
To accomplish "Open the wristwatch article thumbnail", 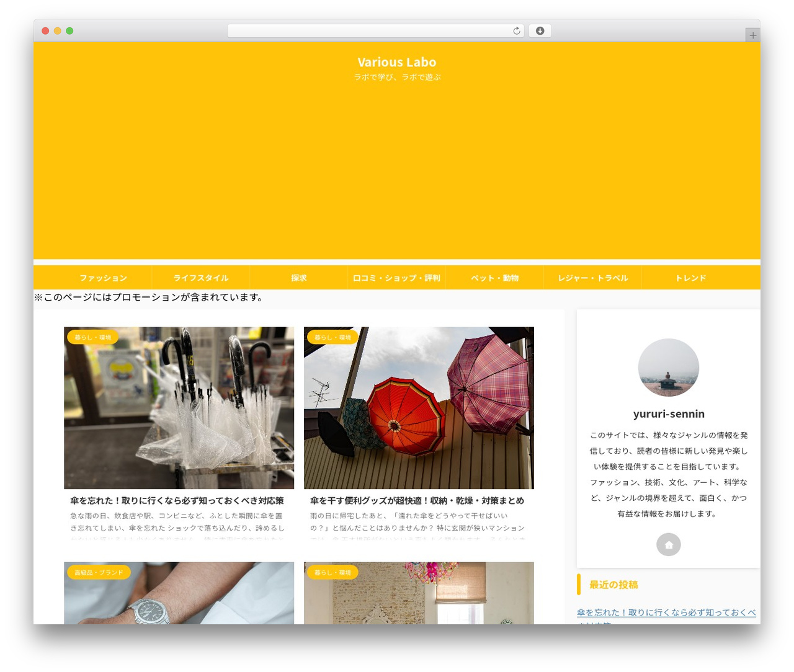I will (x=179, y=593).
